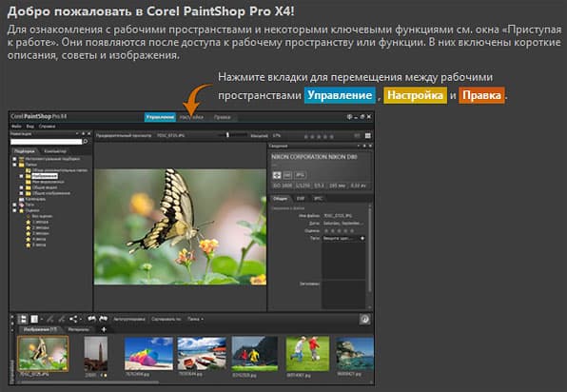Set first rating star in preview toolbar
The image size is (567, 392).
(306, 137)
